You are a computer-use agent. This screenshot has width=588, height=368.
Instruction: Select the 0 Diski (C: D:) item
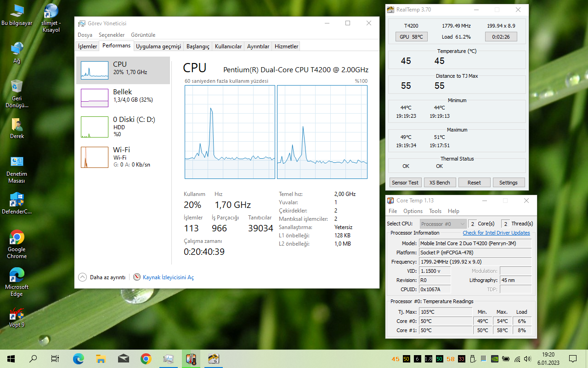click(123, 126)
